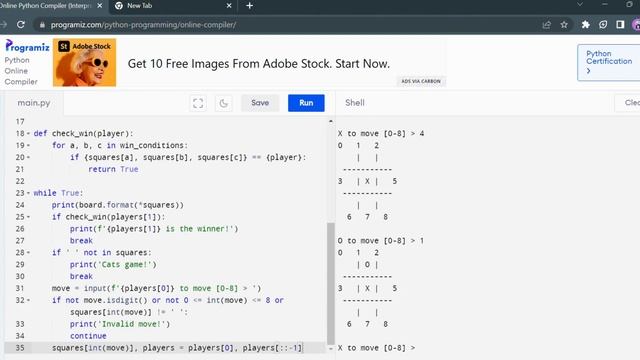
Task: Open the tab search chevron in the title bar
Action: tap(580, 4)
